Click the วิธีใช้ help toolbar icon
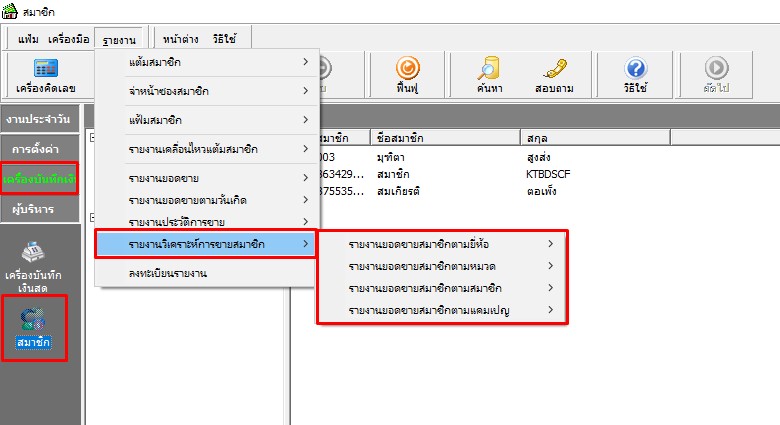780x425 pixels. point(635,76)
